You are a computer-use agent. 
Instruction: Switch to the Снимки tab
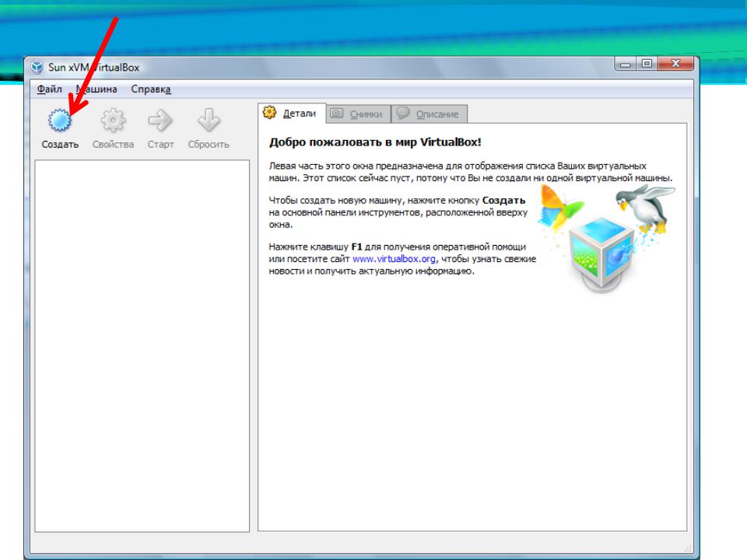[358, 114]
